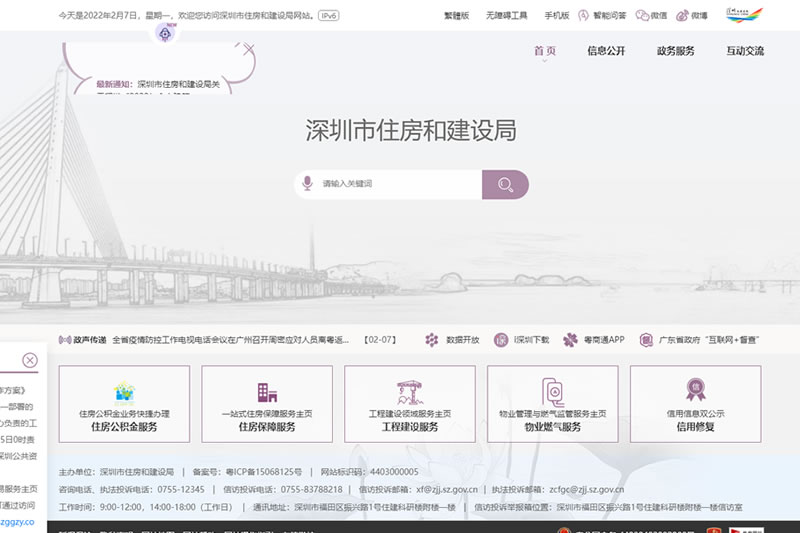Viewport: 800px width, 533px height.
Task: Switch to the 信息公开 navigation tab
Action: (x=606, y=51)
